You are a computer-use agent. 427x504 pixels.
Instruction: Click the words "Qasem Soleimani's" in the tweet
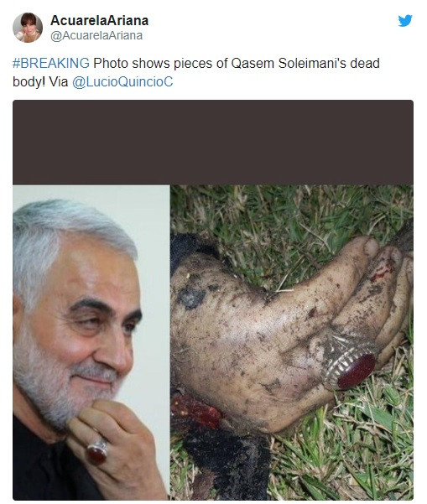point(305,63)
